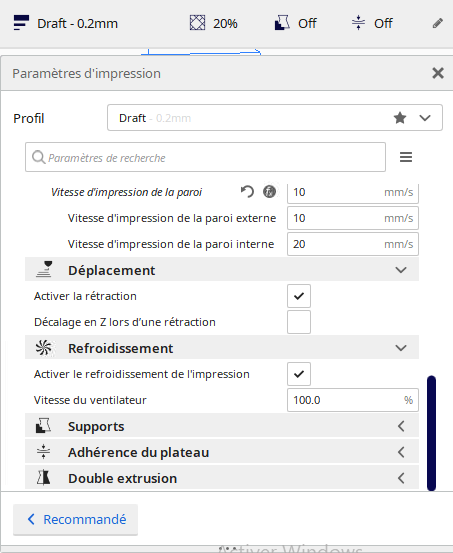Click the Recommandé button
Image resolution: width=453 pixels, height=553 pixels.
[76, 519]
